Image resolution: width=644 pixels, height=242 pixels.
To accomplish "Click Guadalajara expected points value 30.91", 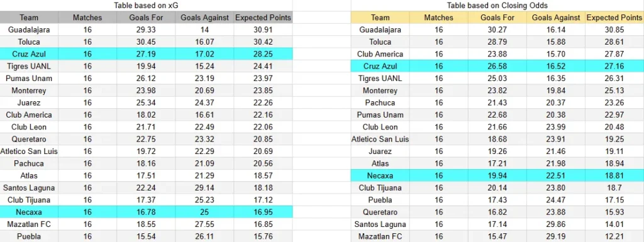I will pos(264,30).
